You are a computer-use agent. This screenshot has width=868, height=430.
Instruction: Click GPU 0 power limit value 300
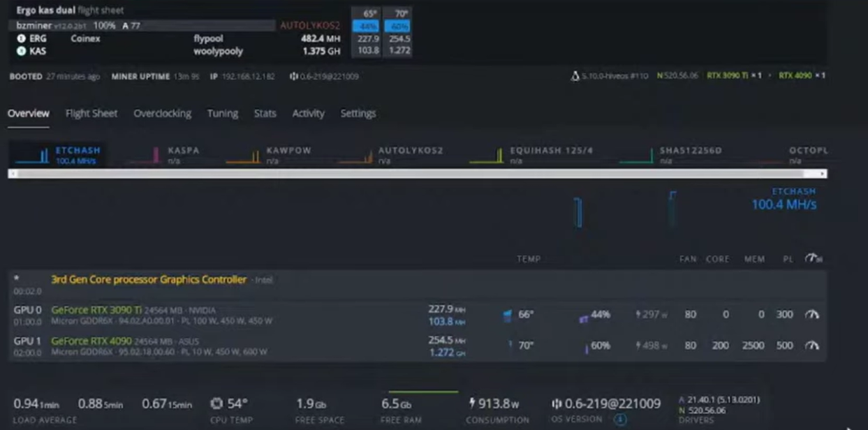coord(784,315)
